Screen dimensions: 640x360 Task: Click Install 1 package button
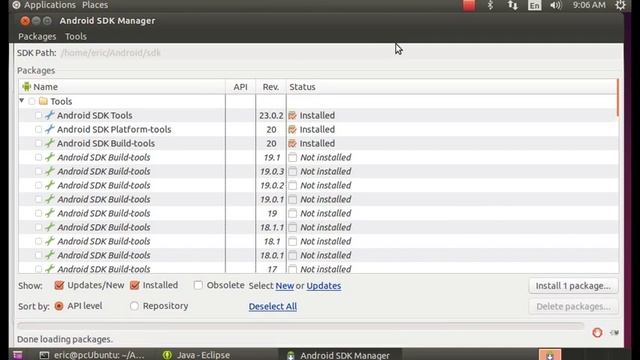tap(573, 286)
